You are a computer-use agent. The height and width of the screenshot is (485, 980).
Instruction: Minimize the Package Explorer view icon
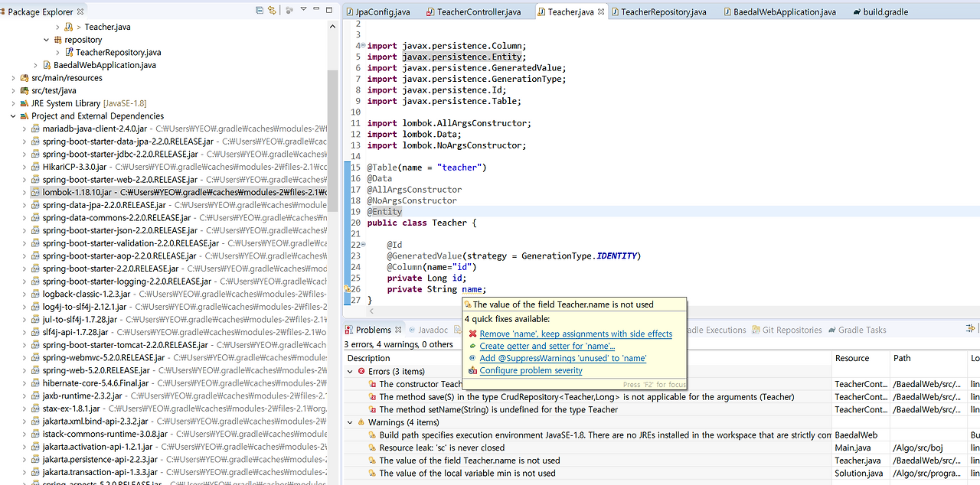pos(315,9)
